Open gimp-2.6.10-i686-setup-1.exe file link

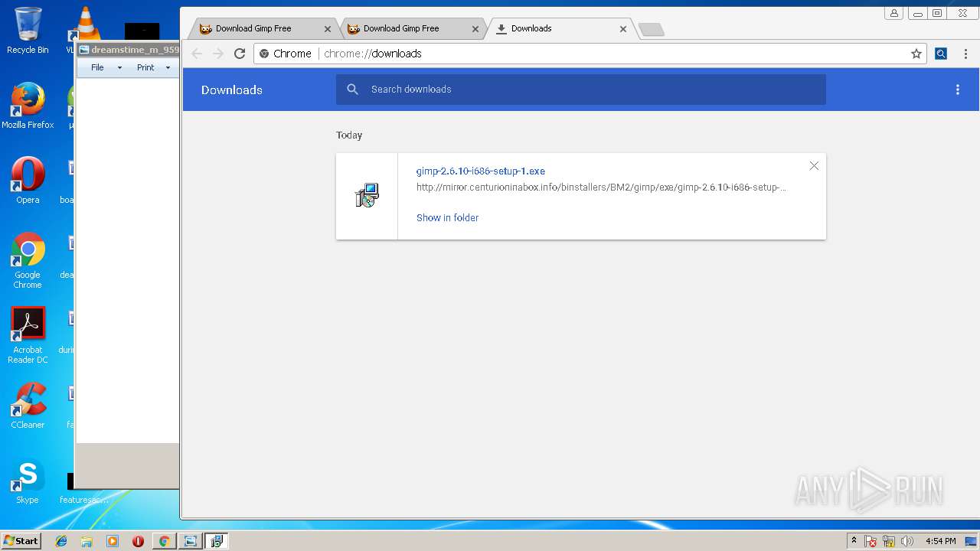click(481, 171)
